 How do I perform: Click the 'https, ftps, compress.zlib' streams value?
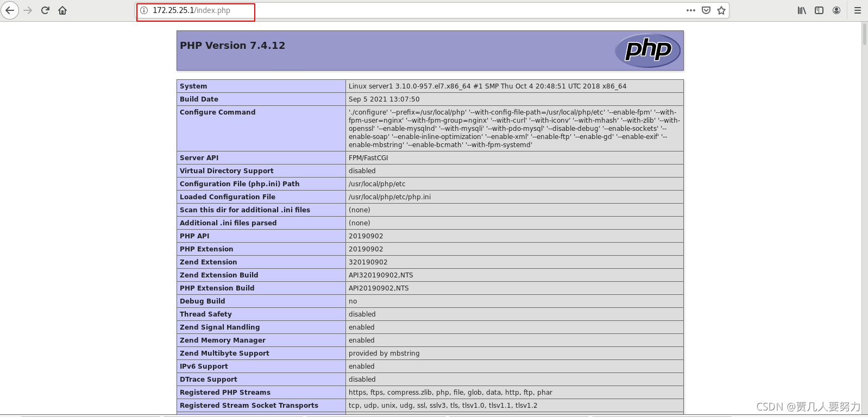450,393
